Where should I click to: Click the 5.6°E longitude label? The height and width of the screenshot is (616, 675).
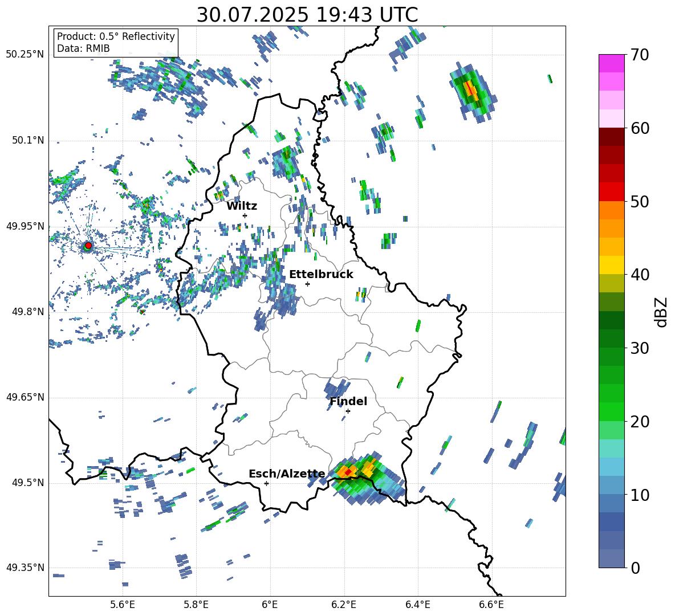pyautogui.click(x=123, y=605)
